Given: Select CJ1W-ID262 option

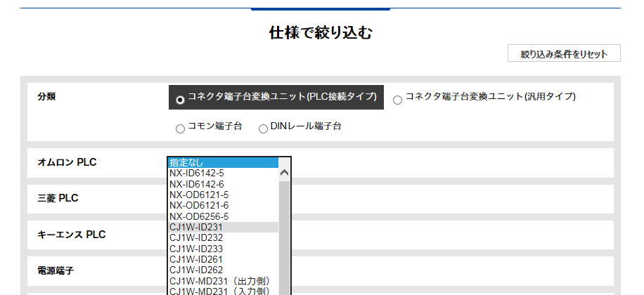Looking at the screenshot, I should (x=223, y=270).
